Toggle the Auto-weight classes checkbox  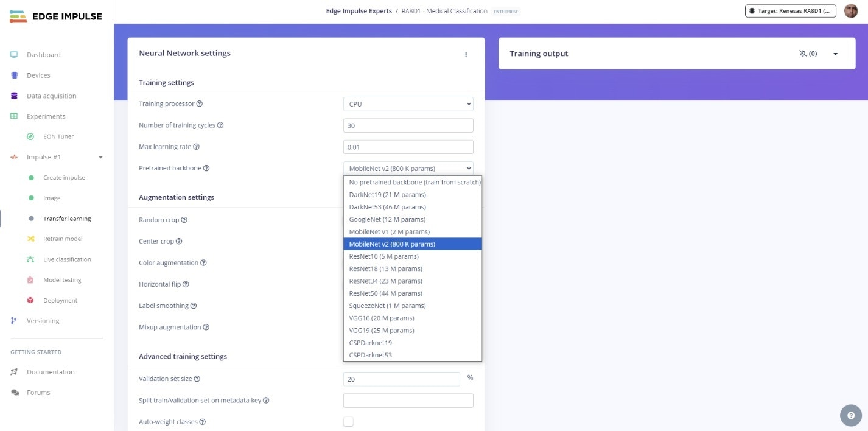(x=348, y=421)
